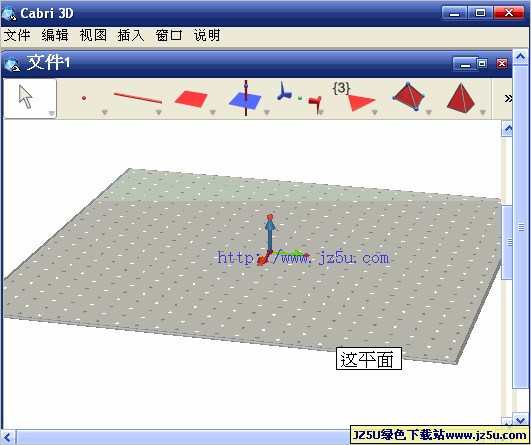Click the inner scroll-up arrow of the drawing area

(507, 129)
